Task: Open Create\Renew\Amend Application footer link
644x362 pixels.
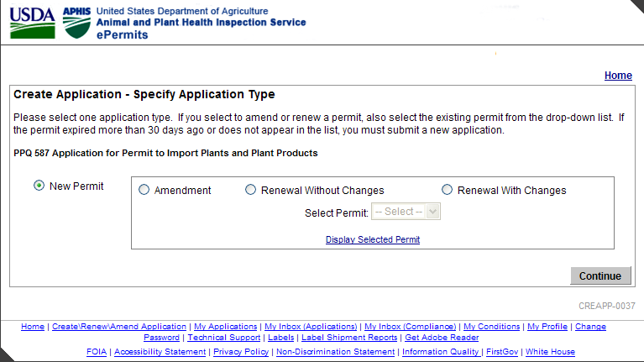Action: tap(119, 326)
